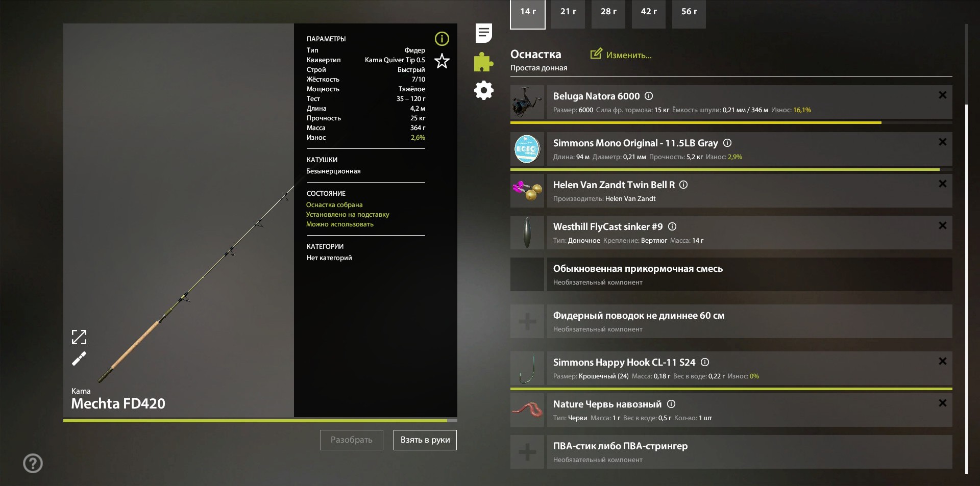Select the 21 г weight tab

pos(568,14)
